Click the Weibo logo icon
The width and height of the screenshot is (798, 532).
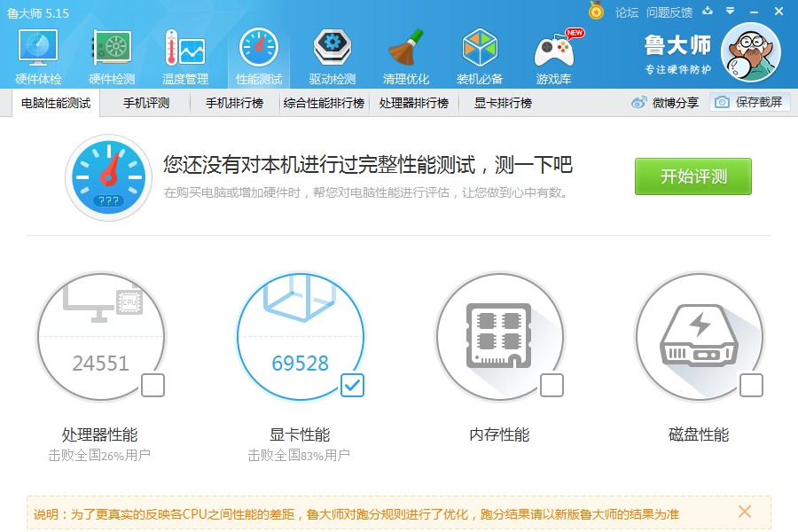coord(638,102)
